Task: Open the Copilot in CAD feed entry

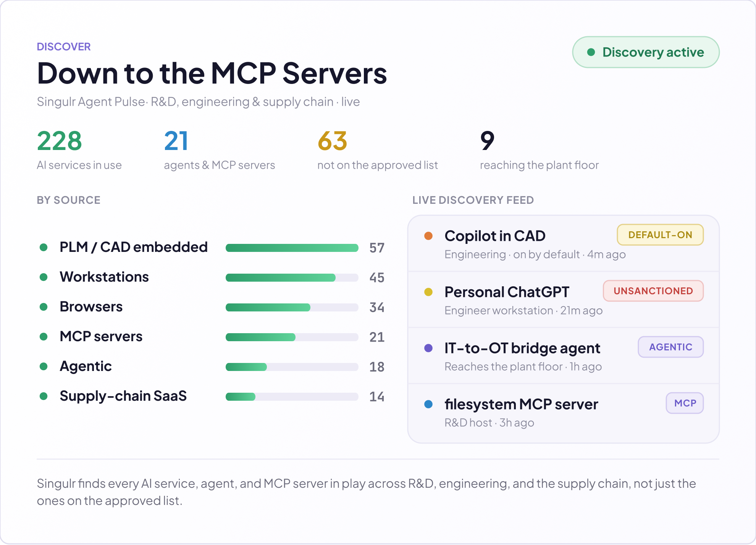Action: [564, 244]
